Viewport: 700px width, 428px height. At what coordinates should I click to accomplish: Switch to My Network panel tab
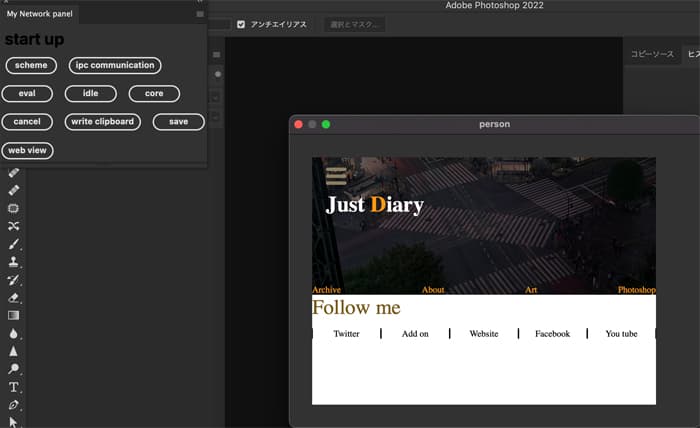point(40,14)
